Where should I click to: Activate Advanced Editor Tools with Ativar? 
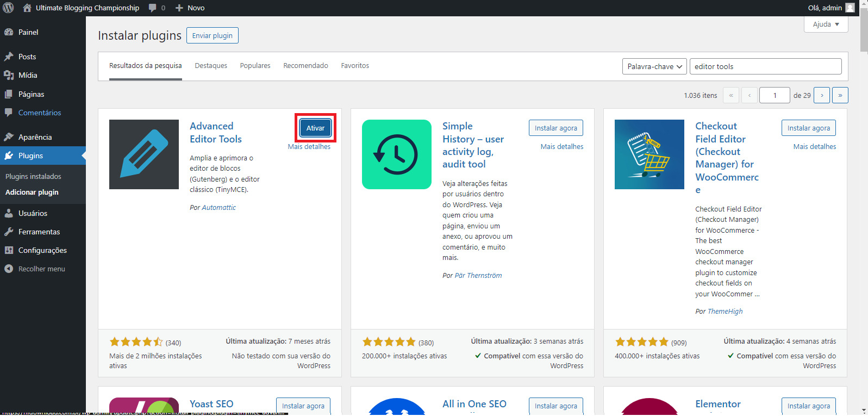pos(315,128)
